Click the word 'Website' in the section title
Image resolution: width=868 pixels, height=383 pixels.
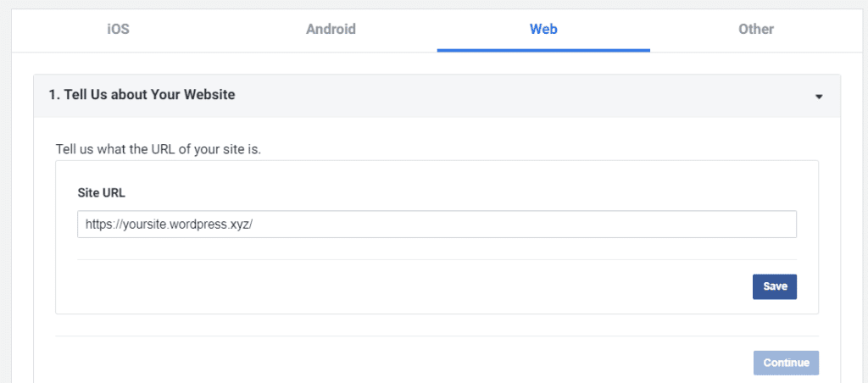pyautogui.click(x=207, y=95)
